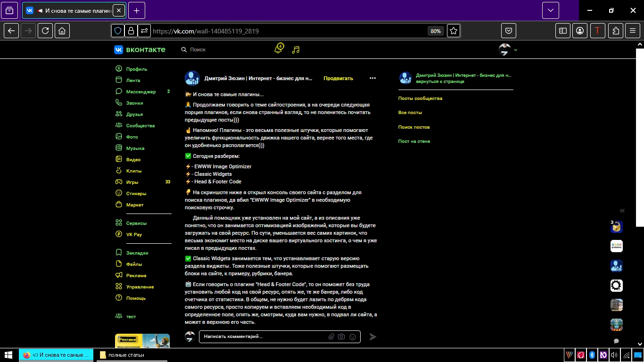
Task: Go to Сообщества section
Action: pyautogui.click(x=140, y=125)
